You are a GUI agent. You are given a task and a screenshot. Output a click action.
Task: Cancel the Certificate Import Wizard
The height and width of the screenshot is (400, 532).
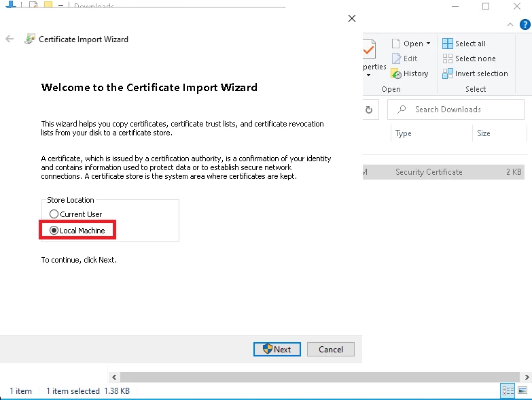point(331,350)
